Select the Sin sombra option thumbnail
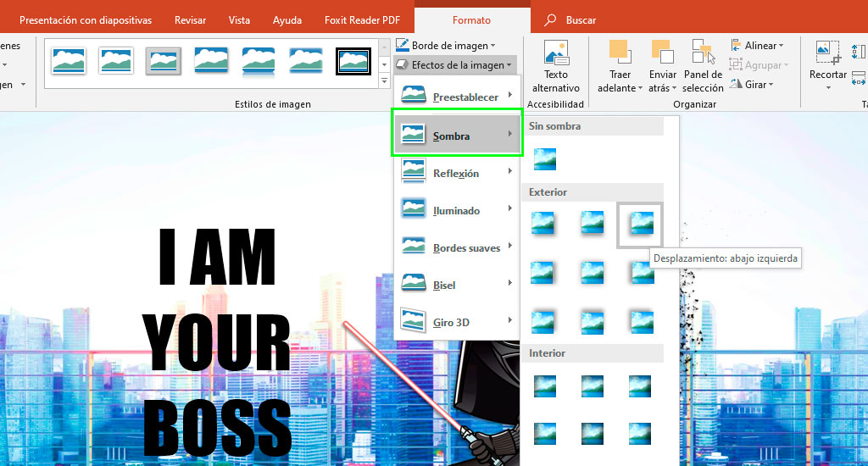 tap(545, 158)
